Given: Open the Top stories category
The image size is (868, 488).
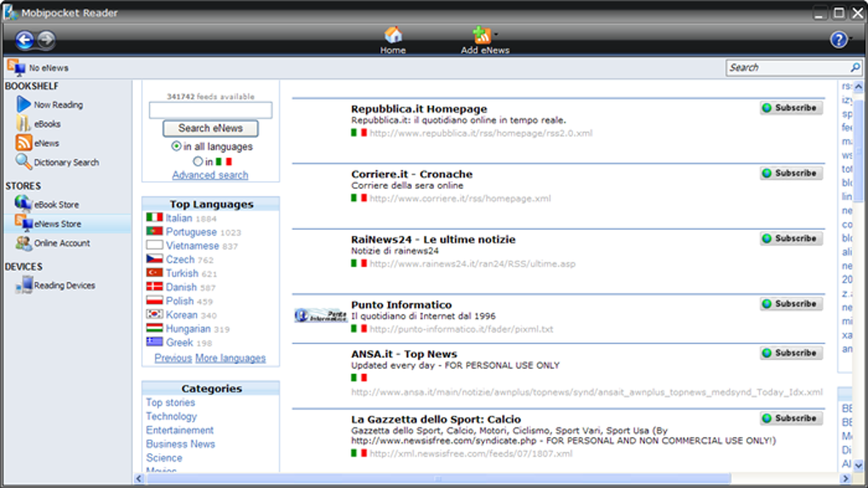Looking at the screenshot, I should 170,403.
